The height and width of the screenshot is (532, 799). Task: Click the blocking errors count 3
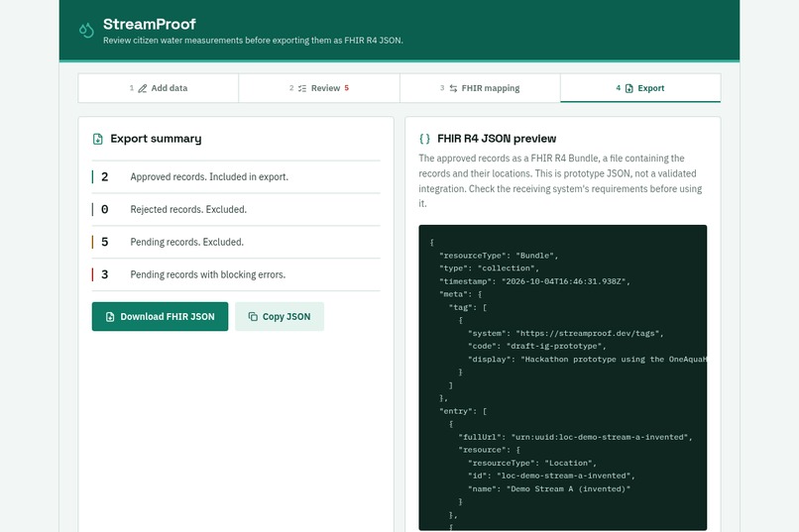104,274
